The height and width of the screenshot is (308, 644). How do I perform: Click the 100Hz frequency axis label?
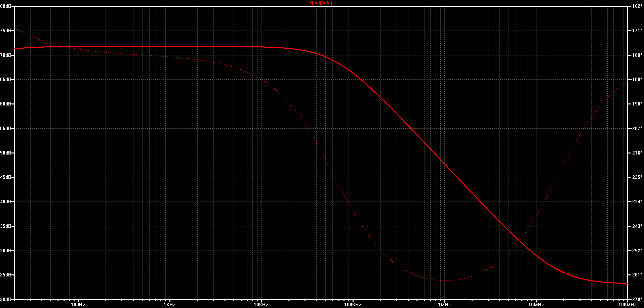click(78, 305)
